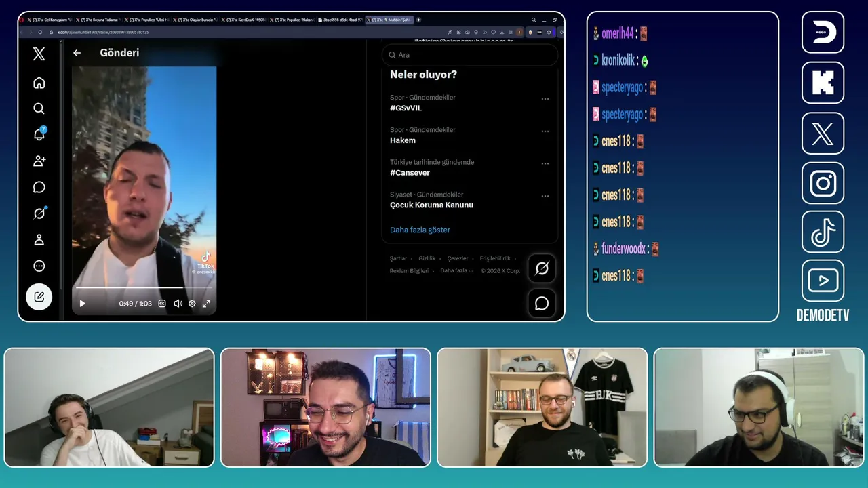Open more options for Çocuk Koruma Kanunu
This screenshot has width=868, height=488.
point(545,196)
